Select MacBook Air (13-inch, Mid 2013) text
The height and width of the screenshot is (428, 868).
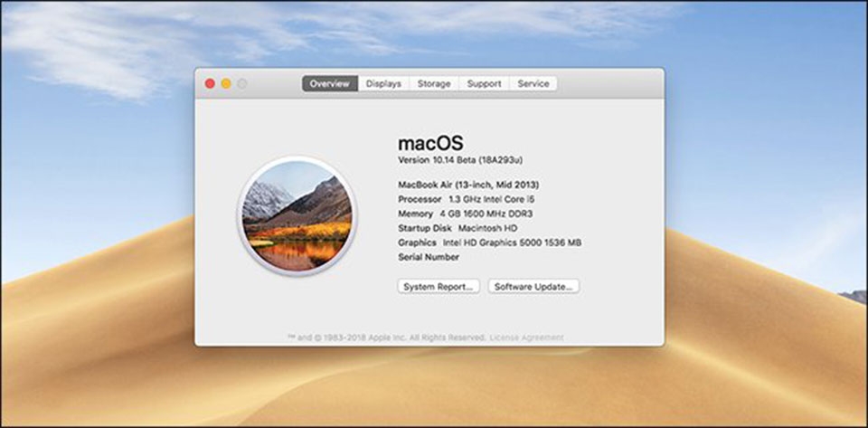point(469,185)
